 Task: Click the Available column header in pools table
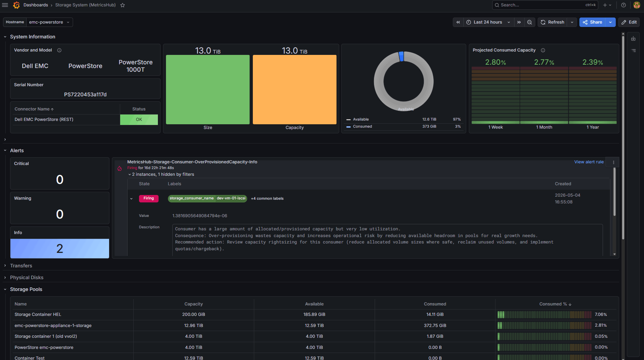pyautogui.click(x=314, y=304)
